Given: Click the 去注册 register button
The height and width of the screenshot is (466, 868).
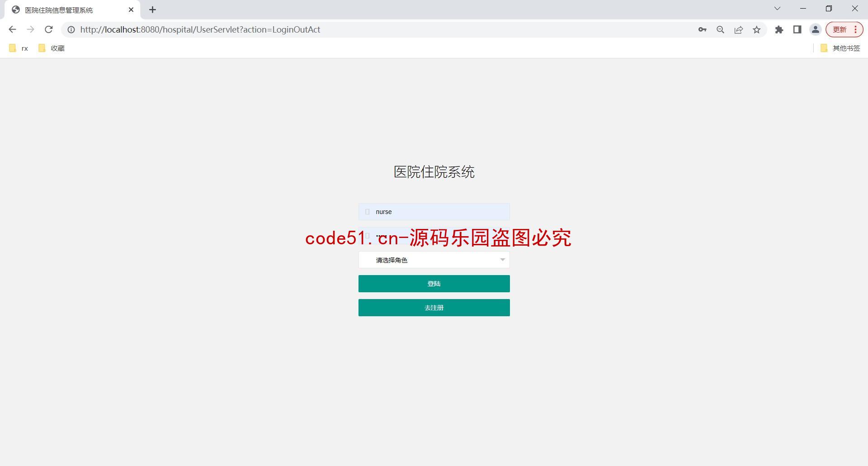Looking at the screenshot, I should coord(434,308).
